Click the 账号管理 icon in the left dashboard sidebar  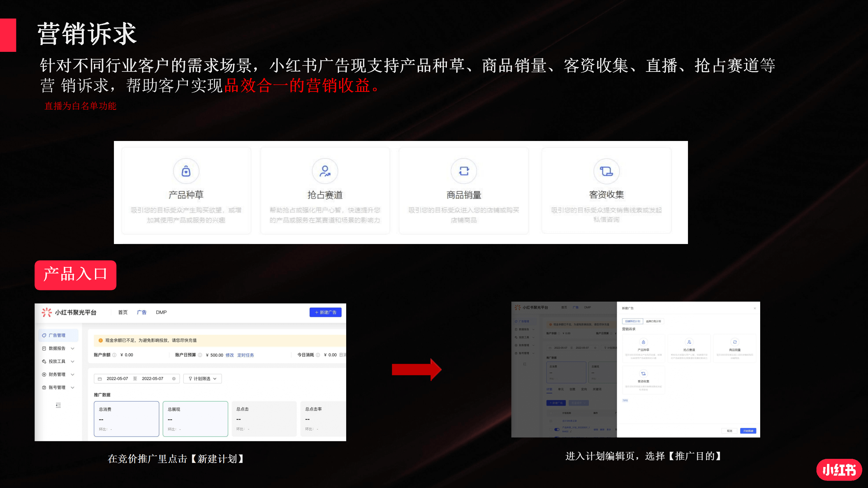[44, 387]
